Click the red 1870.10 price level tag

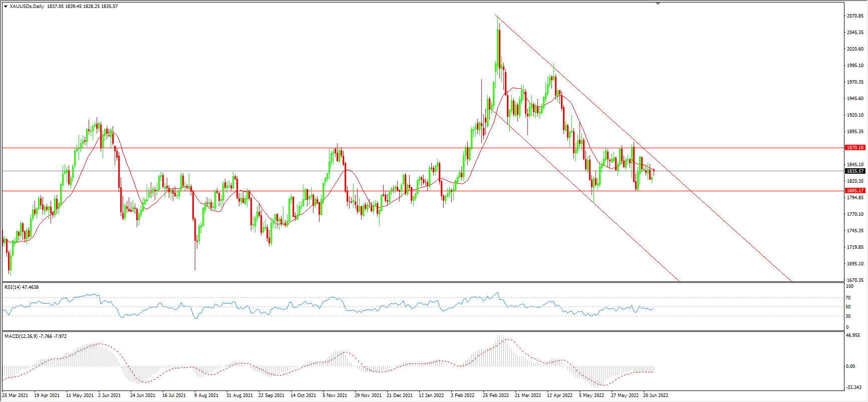point(855,148)
